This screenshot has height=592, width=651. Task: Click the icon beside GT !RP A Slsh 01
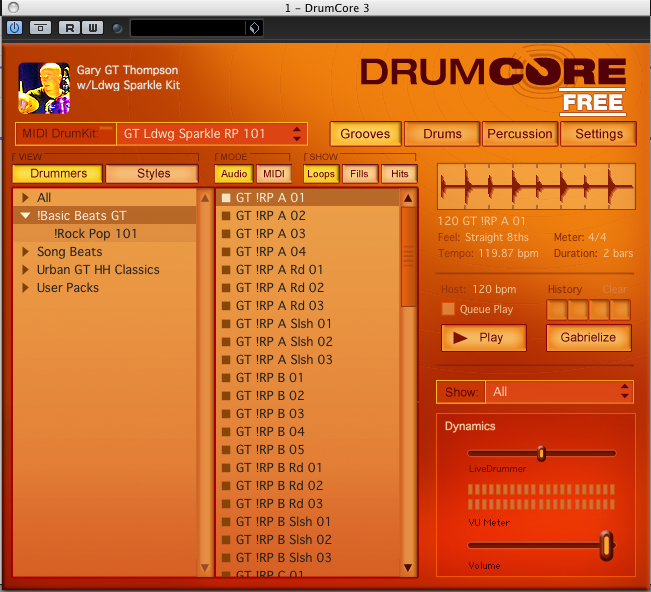coord(226,324)
